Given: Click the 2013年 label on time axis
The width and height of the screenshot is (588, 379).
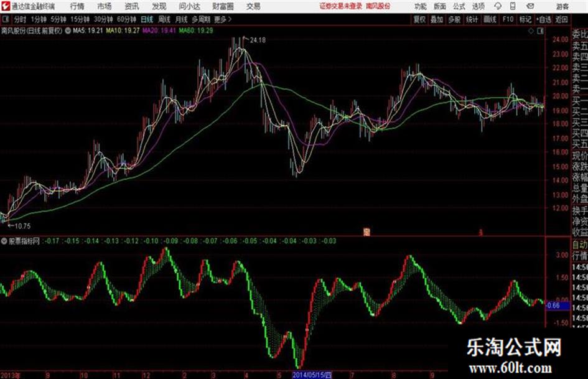Looking at the screenshot, I should point(11,375).
